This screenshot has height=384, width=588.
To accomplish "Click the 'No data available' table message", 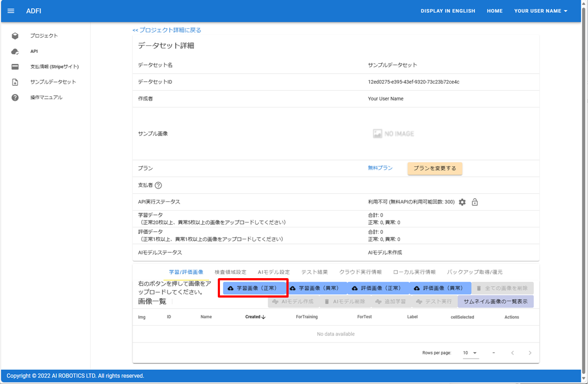I will click(x=336, y=334).
